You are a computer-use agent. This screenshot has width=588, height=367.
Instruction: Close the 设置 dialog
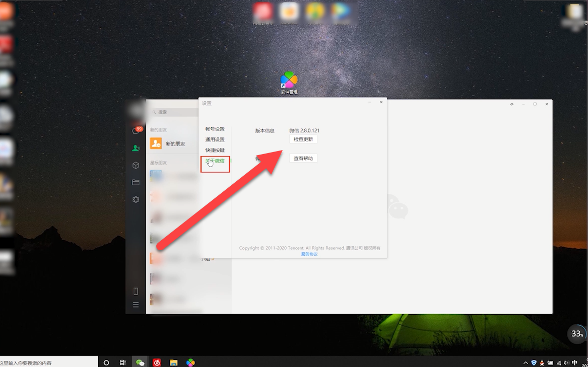[381, 102]
